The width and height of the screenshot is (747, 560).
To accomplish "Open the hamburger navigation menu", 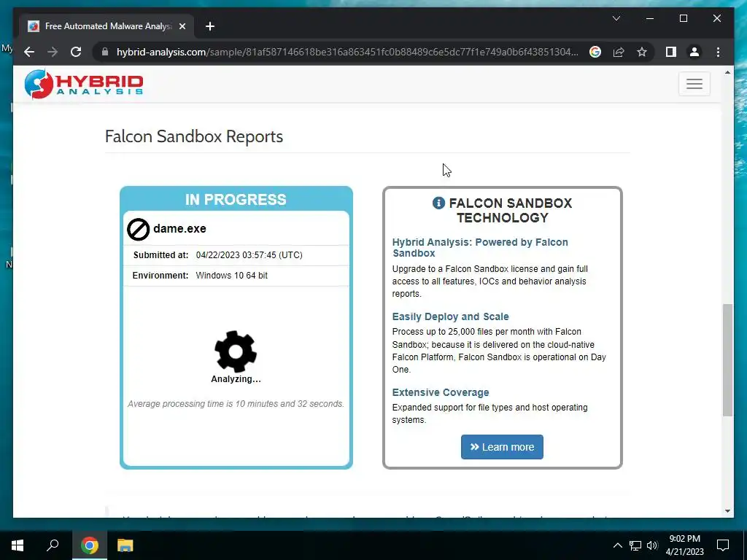I will pos(694,84).
